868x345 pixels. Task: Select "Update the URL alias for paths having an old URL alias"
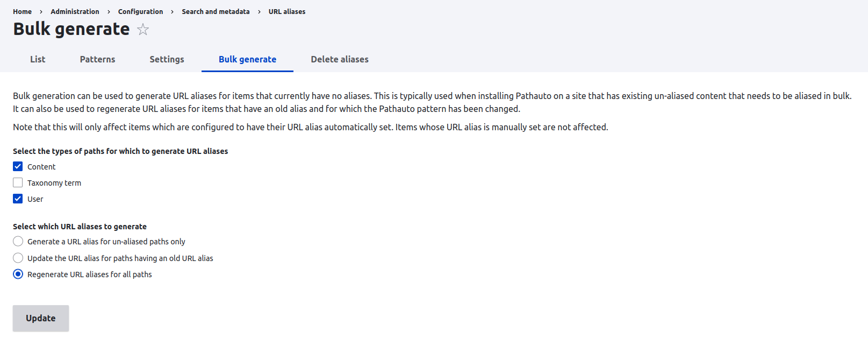pos(18,258)
